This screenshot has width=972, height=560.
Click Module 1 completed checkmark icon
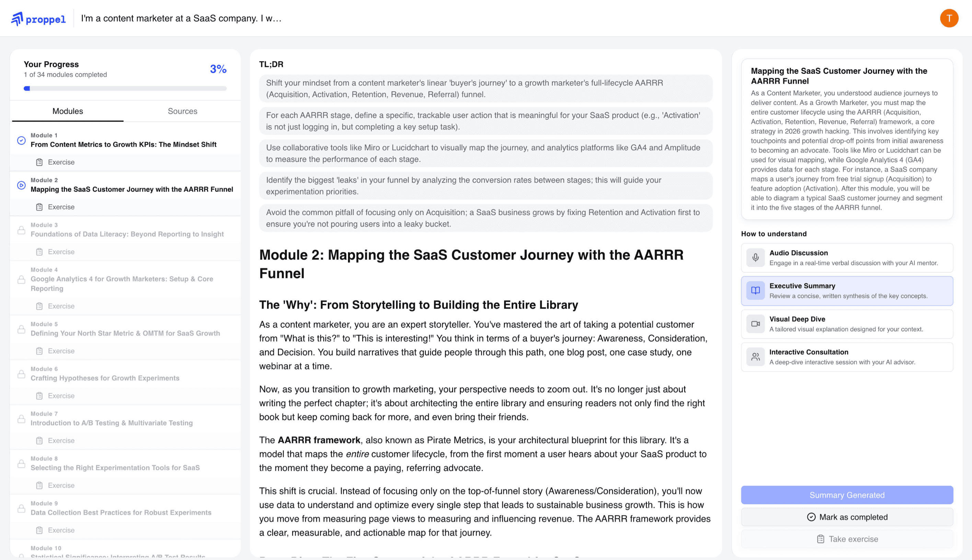click(x=22, y=140)
